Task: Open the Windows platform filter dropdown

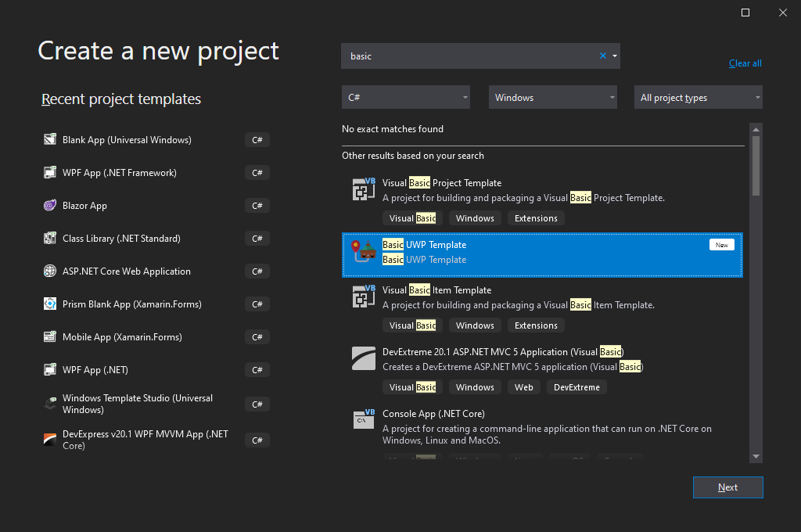Action: point(553,97)
